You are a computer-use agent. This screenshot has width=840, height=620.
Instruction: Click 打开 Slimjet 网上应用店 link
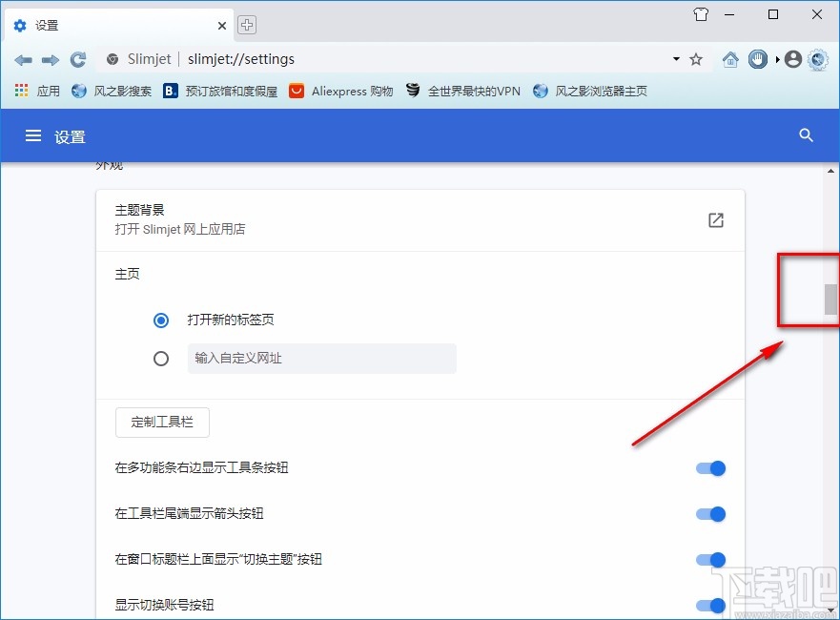(179, 229)
